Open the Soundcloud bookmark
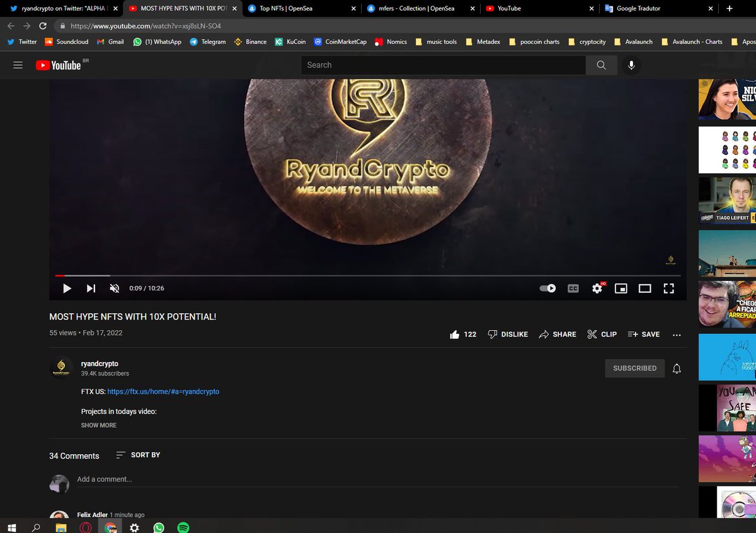This screenshot has height=533, width=756. 66,42
